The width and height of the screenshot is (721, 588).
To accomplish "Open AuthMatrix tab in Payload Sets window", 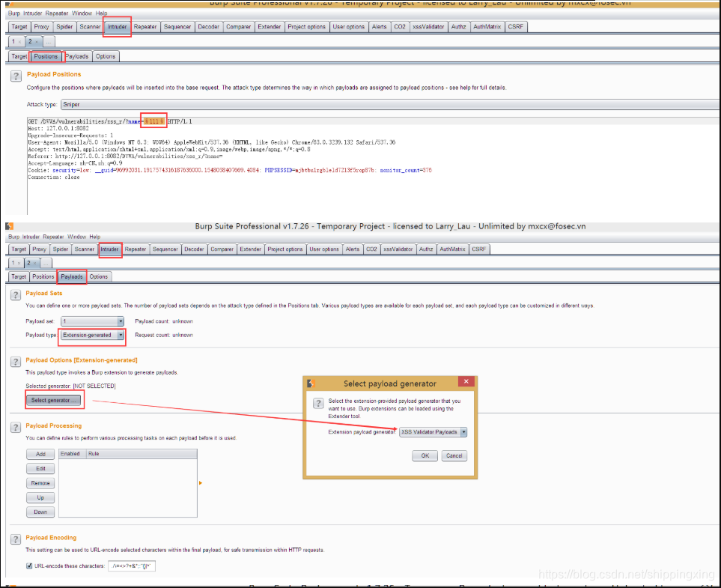I will (452, 249).
